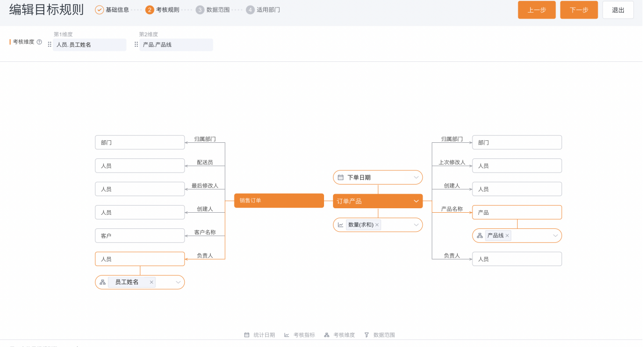Viewport: 644px width, 347px height.
Task: Click the 下一步 button
Action: click(x=579, y=10)
